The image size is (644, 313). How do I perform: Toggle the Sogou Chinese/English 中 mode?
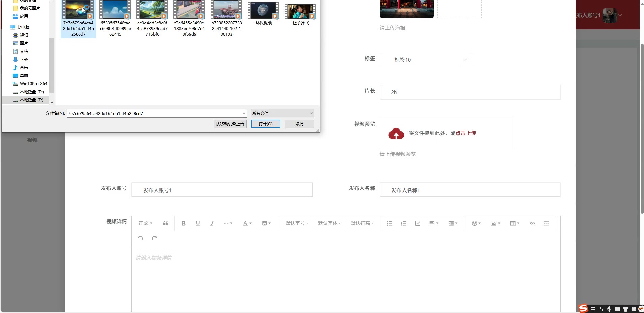(x=593, y=309)
